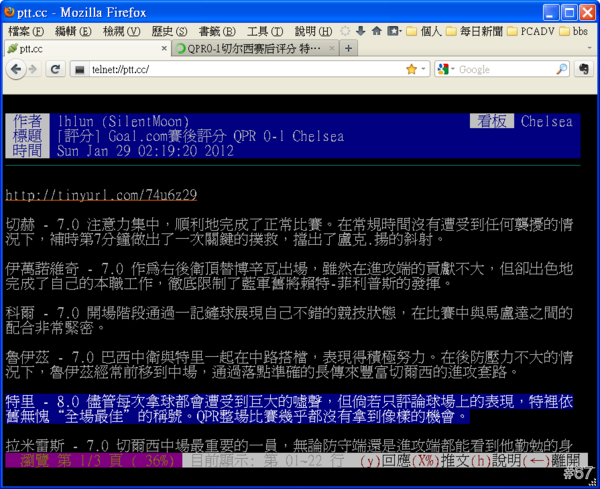This screenshot has width=600, height=489.
Task: Go forward with the forward arrow button
Action: [x=33, y=69]
